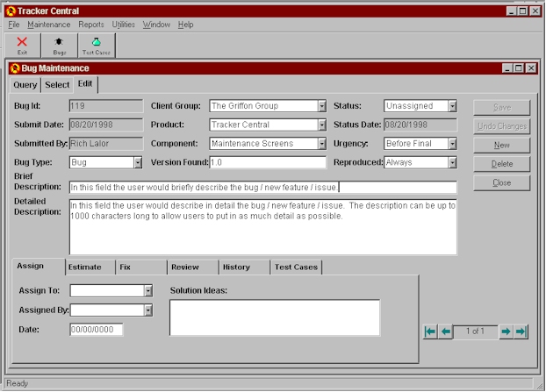Click the Brief Description field
Image resolution: width=546 pixels, height=392 pixels.
262,188
